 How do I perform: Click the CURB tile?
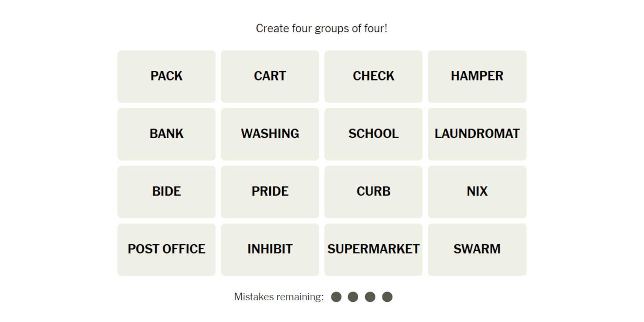pos(373,192)
